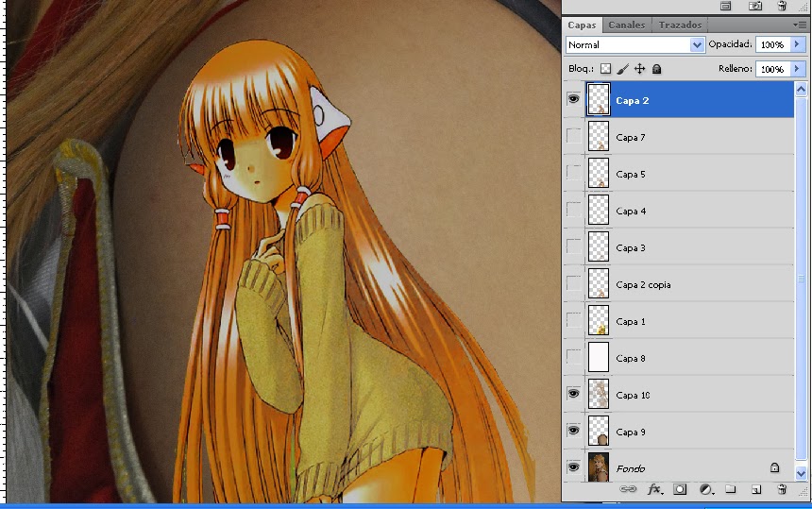Create new snapshot camera icon in upper panel
This screenshot has width=812, height=509.
point(755,6)
